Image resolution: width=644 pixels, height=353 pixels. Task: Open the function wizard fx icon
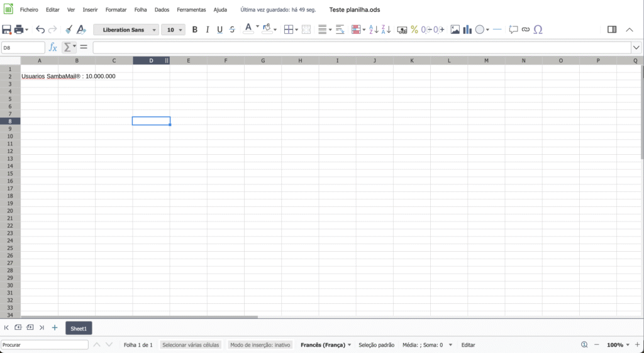[x=53, y=47]
